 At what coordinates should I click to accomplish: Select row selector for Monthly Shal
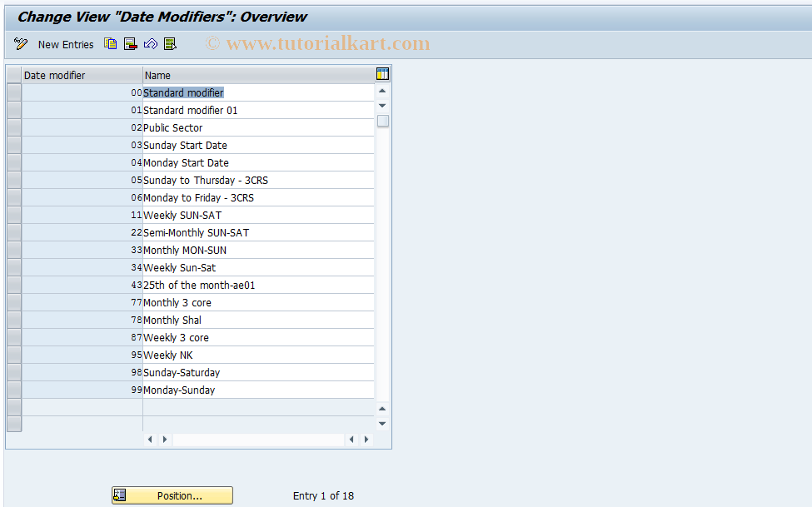(14, 320)
